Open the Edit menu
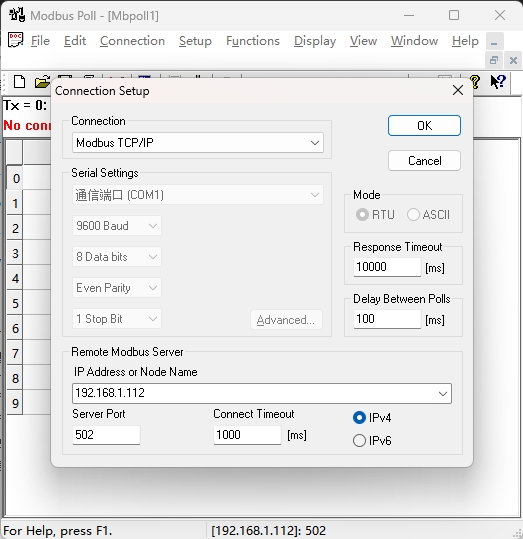This screenshot has height=539, width=523. click(75, 41)
